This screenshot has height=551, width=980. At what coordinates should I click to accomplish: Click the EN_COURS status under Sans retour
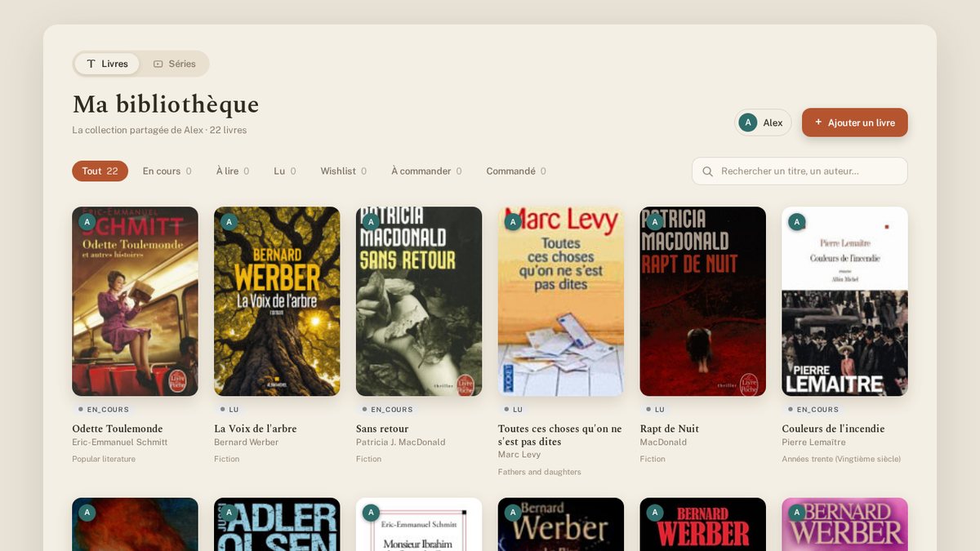coord(388,410)
